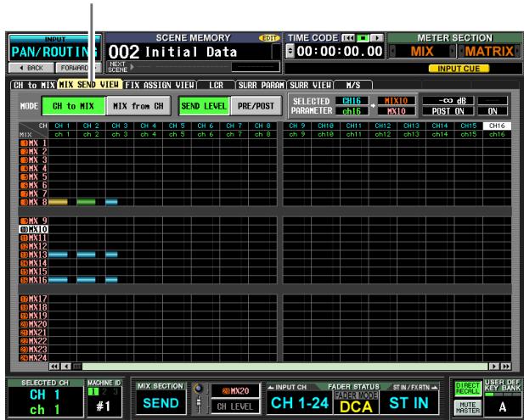Go BACK to previous screen
Image resolution: width=524 pixels, height=420 pixels.
point(31,68)
